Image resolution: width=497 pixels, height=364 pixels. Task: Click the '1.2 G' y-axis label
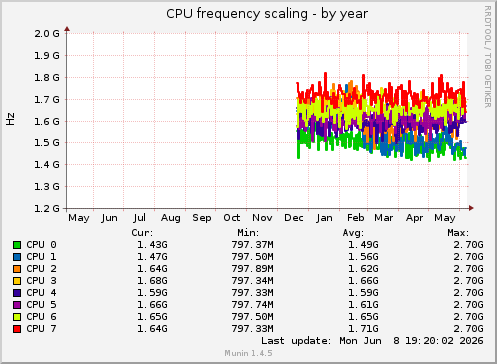pyautogui.click(x=47, y=208)
